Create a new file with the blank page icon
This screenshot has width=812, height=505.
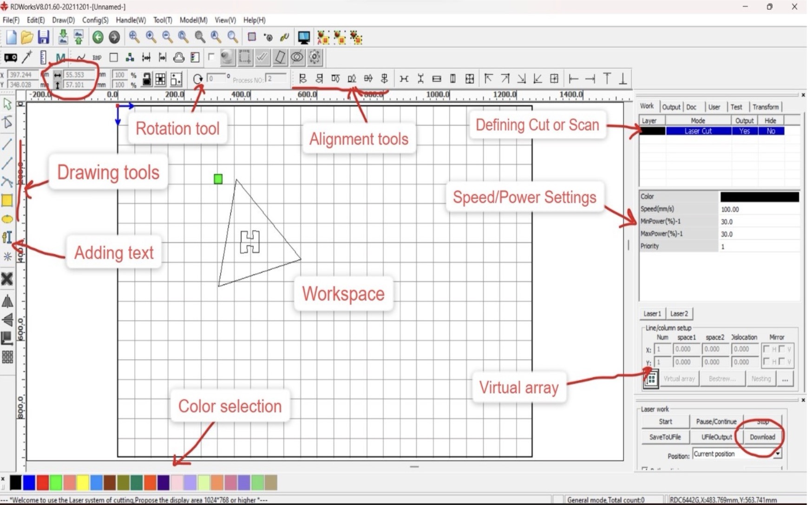pos(11,37)
